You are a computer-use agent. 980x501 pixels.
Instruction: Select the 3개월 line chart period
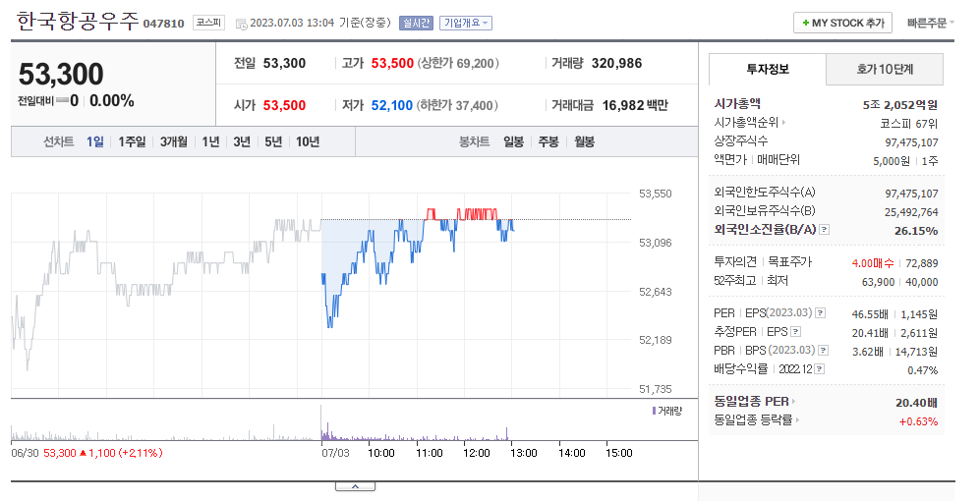click(173, 141)
